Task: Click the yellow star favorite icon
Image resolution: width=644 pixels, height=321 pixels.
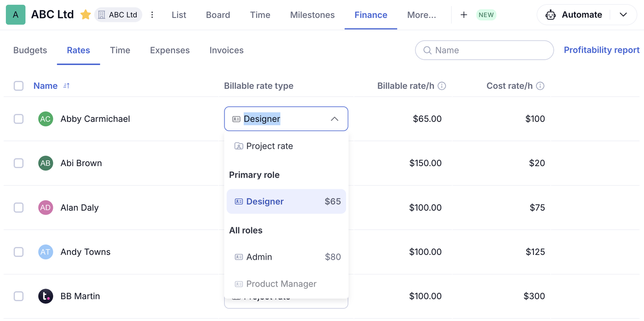Action: coord(85,15)
